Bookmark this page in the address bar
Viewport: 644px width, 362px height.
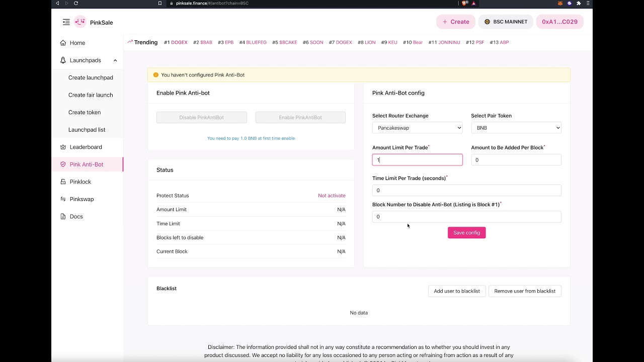(160, 3)
